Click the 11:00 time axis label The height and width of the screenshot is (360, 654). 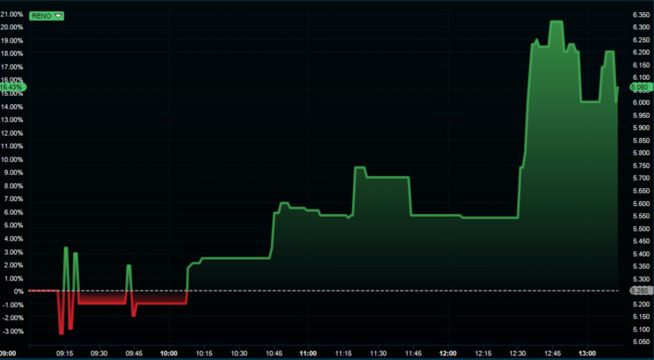point(309,353)
